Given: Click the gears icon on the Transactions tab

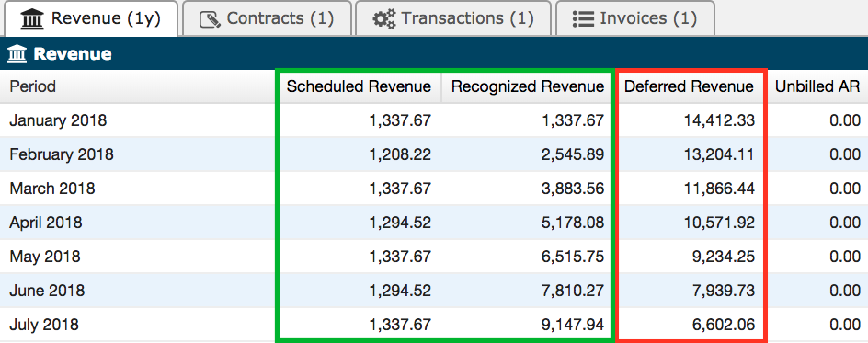Looking at the screenshot, I should tap(384, 19).
